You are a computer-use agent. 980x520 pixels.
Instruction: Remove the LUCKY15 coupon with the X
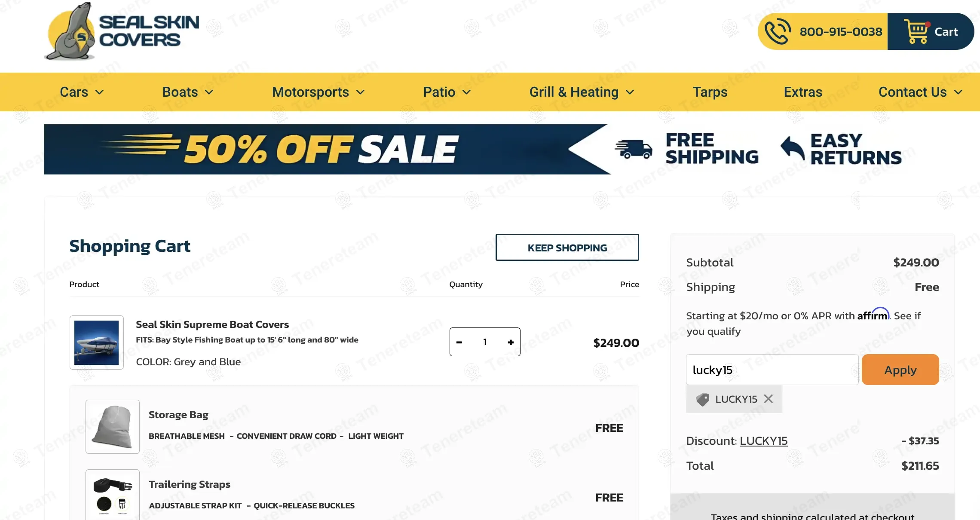click(x=769, y=399)
